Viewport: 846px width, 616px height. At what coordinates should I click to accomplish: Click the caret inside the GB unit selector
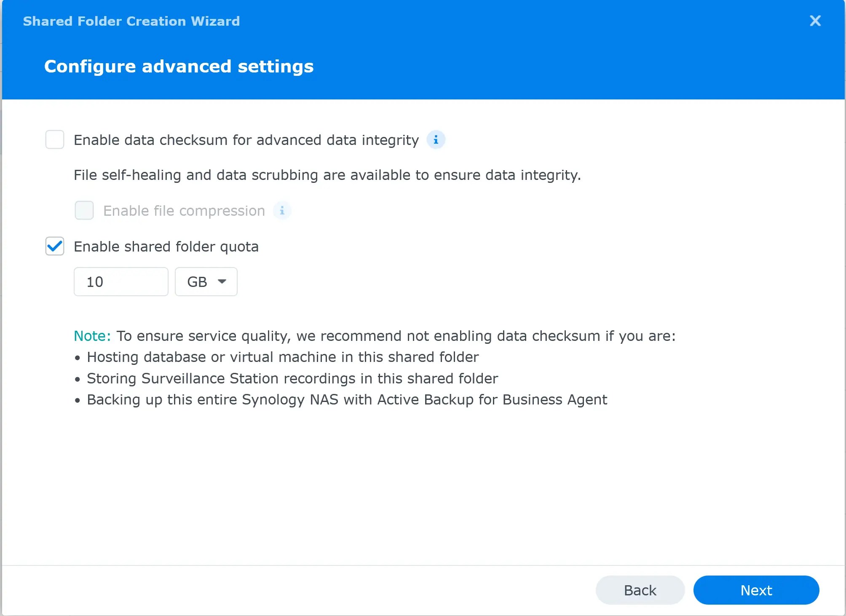tap(223, 281)
